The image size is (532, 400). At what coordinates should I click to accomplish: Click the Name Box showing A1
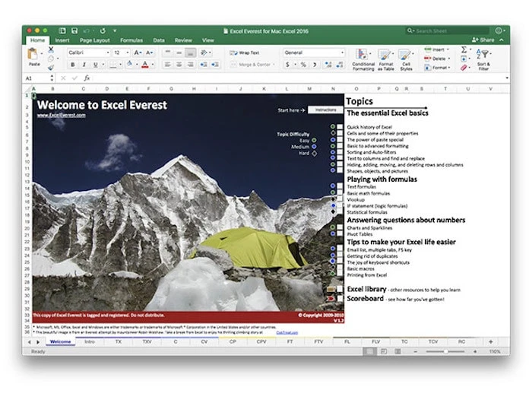(x=37, y=78)
